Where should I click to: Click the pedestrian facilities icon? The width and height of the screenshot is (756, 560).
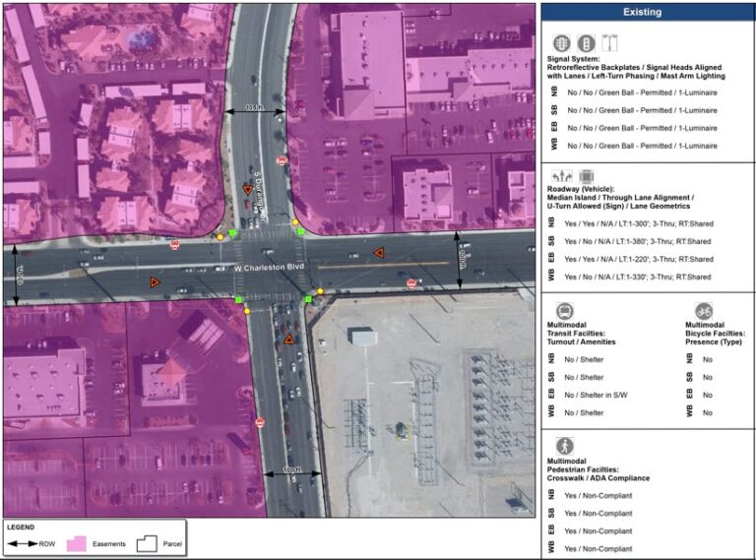tap(565, 446)
